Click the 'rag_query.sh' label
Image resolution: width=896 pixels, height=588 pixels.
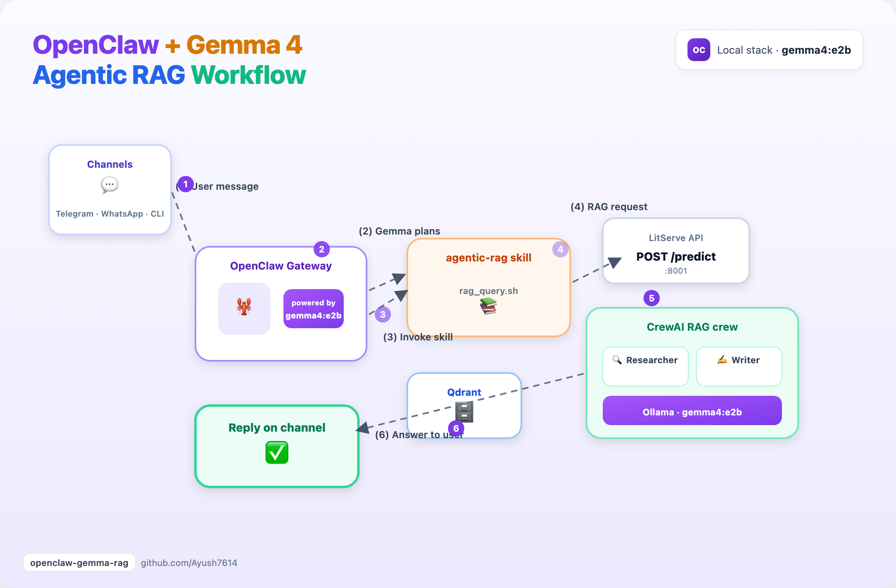pyautogui.click(x=489, y=291)
